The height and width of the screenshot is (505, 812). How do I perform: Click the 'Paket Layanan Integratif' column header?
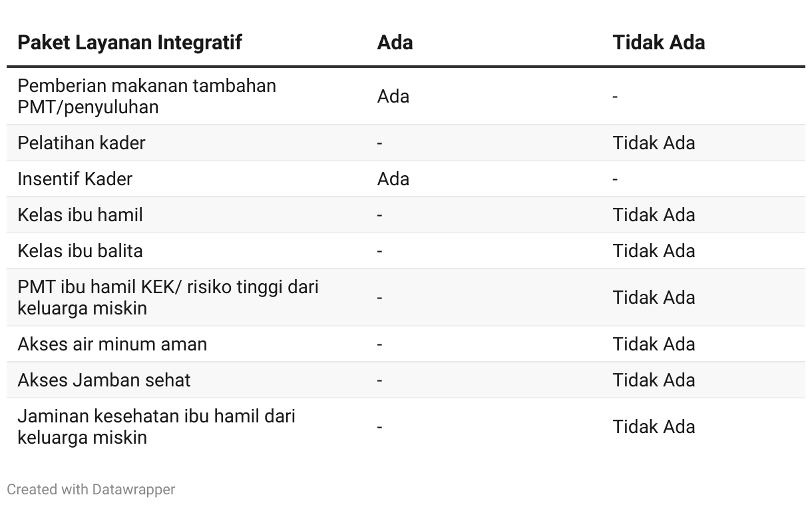coord(129,43)
